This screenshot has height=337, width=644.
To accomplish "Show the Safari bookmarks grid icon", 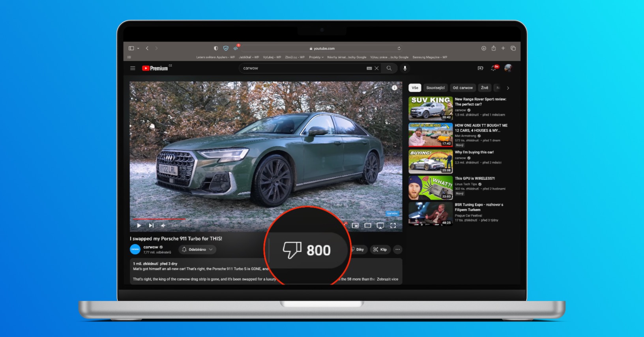I will click(129, 57).
